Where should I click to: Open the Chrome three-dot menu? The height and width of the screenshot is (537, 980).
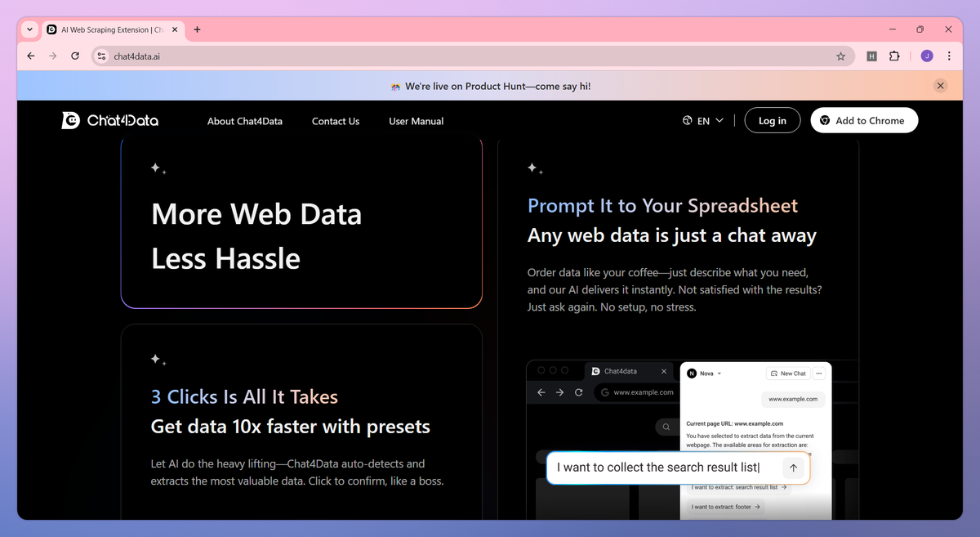tap(949, 56)
